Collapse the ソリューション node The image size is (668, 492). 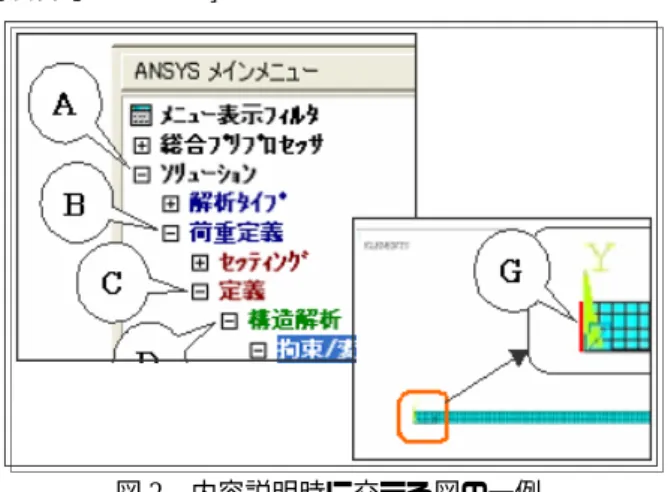pyautogui.click(x=141, y=175)
